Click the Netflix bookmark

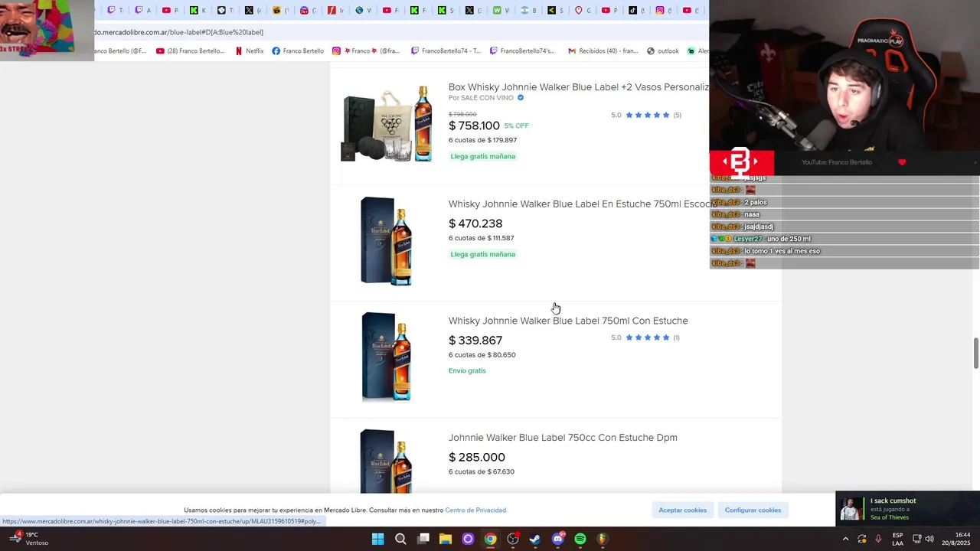click(250, 51)
